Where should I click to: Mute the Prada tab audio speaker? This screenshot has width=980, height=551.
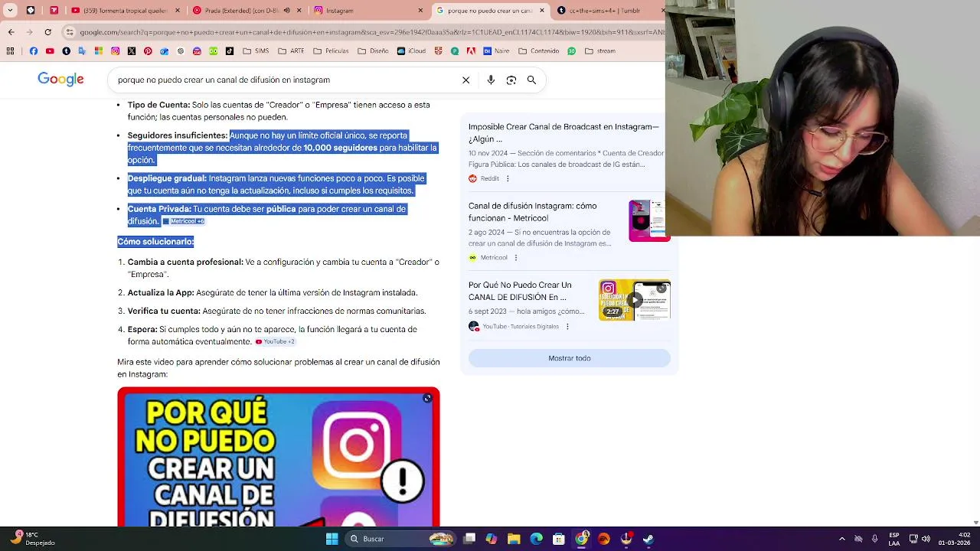pyautogui.click(x=287, y=11)
